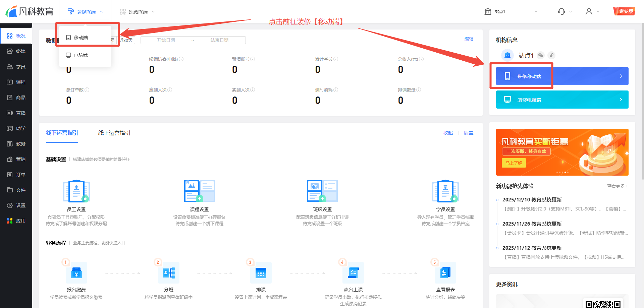This screenshot has height=308, width=644.
Task: Click the 报名缴费 workflow icon
Action: (x=76, y=273)
